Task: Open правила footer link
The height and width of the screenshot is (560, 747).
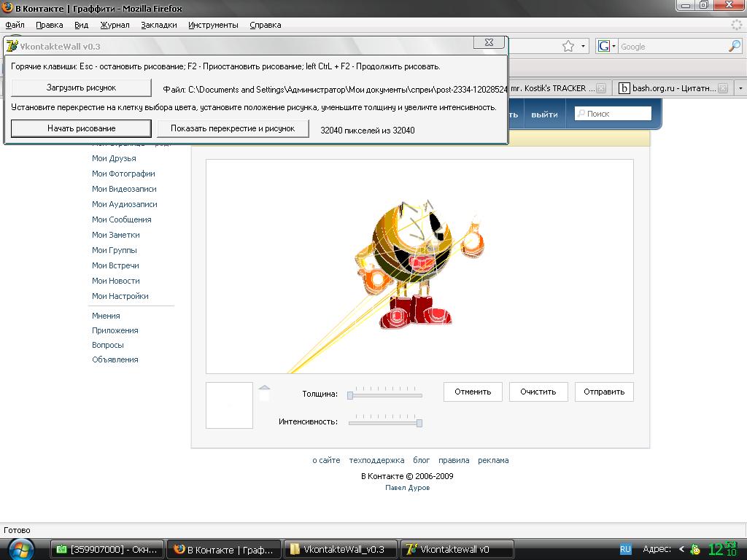Action: click(454, 460)
